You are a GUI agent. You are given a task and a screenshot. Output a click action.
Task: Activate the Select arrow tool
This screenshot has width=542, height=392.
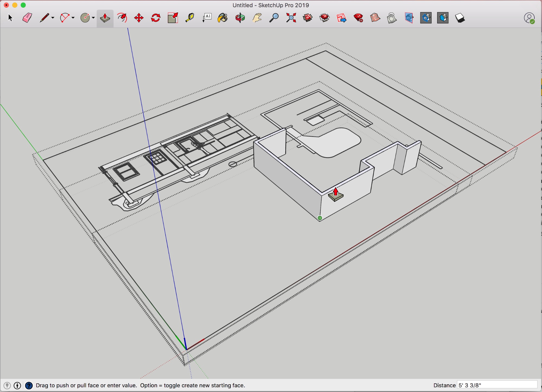pos(10,18)
